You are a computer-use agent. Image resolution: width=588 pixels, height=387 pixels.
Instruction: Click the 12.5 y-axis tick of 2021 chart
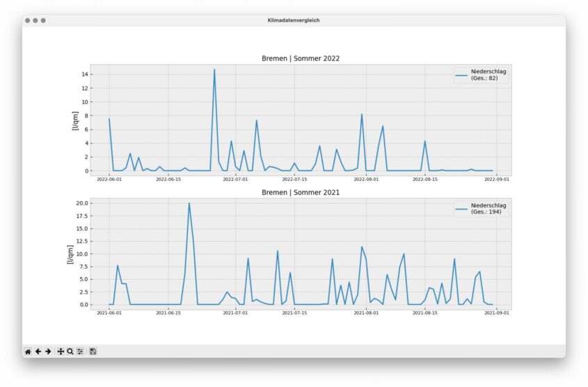(x=81, y=242)
